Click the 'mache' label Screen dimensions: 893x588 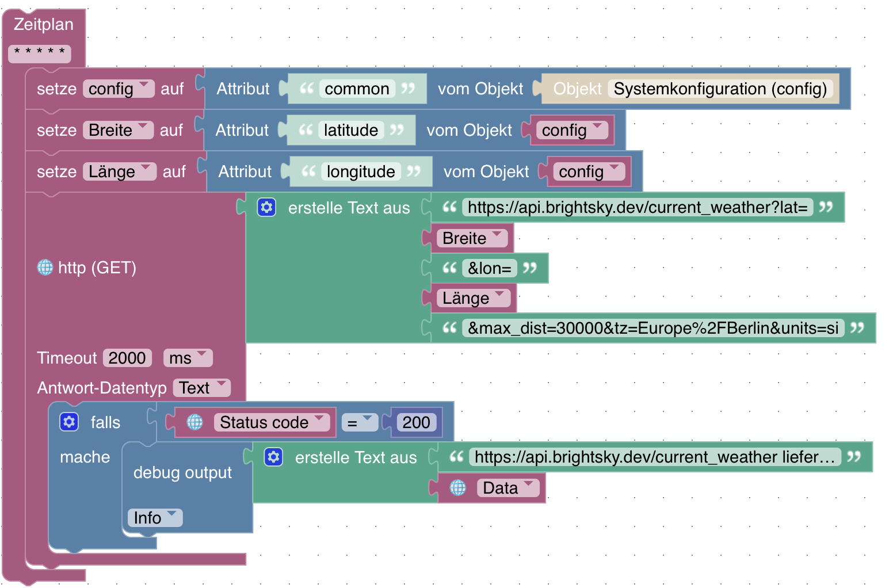point(85,457)
